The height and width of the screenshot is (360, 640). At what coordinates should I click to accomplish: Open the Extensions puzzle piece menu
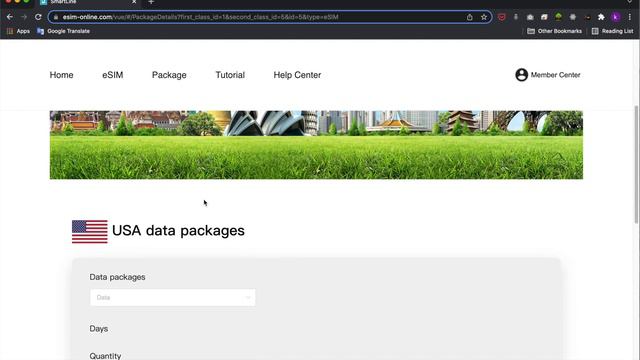coord(601,17)
